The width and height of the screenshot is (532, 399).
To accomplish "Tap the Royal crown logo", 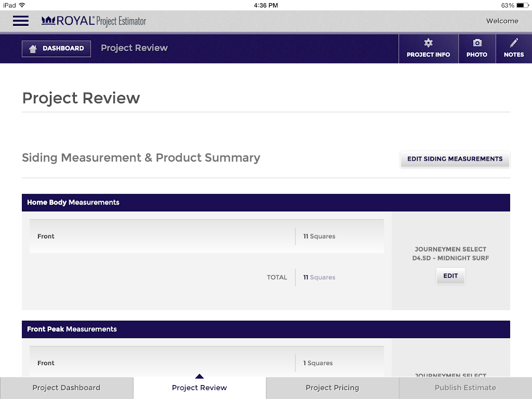I will pos(48,20).
